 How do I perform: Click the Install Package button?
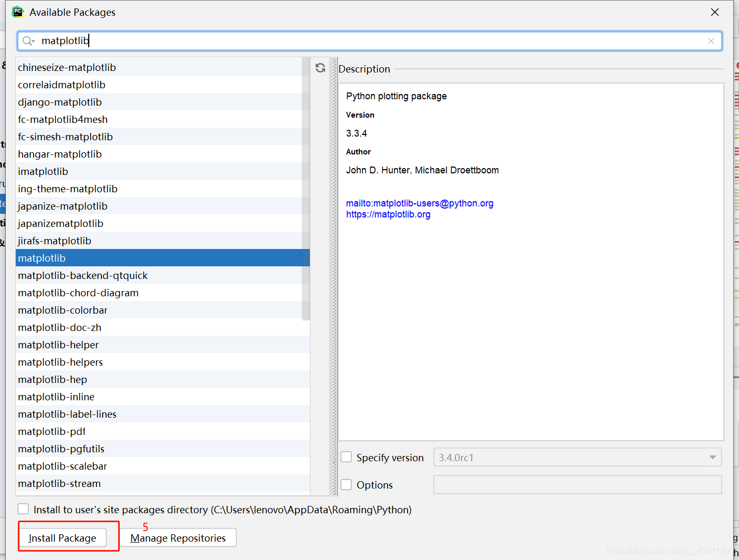(63, 538)
